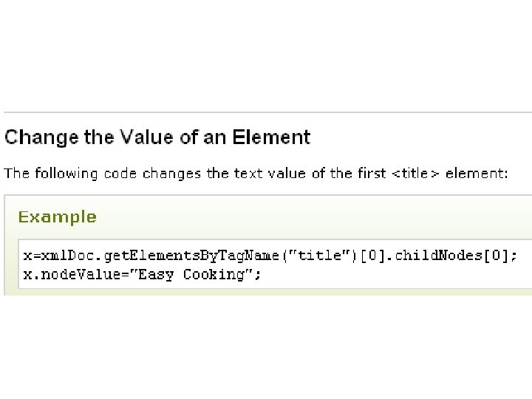Click the sentence describing the first title element

(256, 174)
